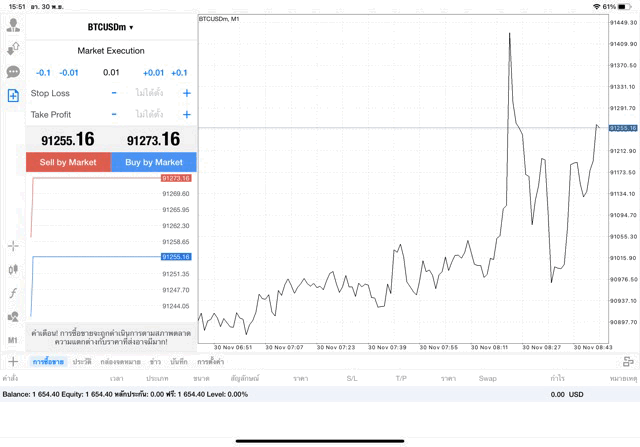Open the accounts profile icon
The height and width of the screenshot is (447, 640).
tap(13, 25)
